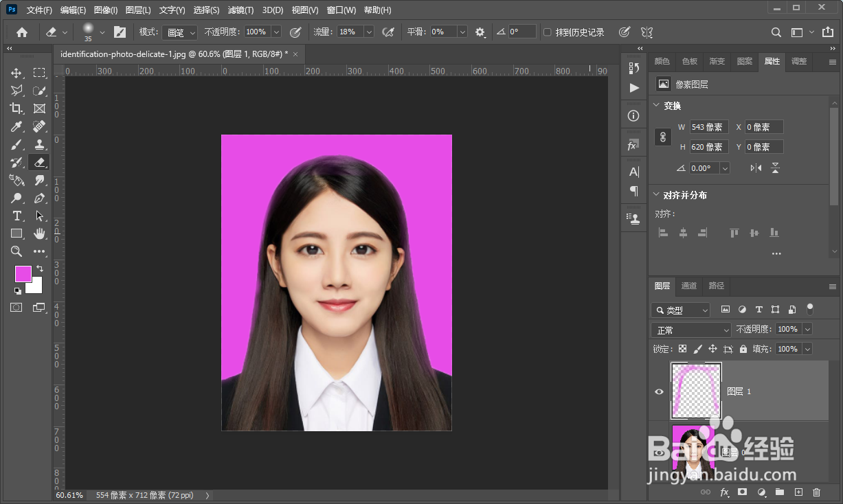843x504 pixels.
Task: Click the more options ellipsis in 对齐 section
Action: click(776, 253)
